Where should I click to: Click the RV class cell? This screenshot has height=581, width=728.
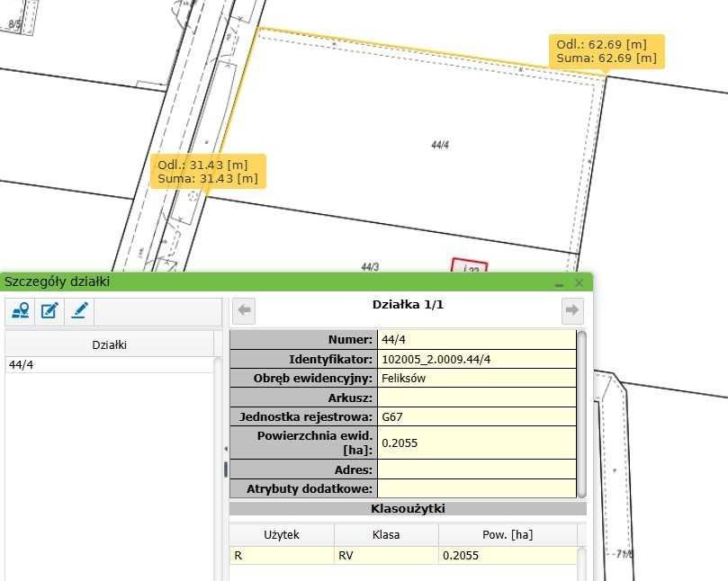pyautogui.click(x=386, y=556)
